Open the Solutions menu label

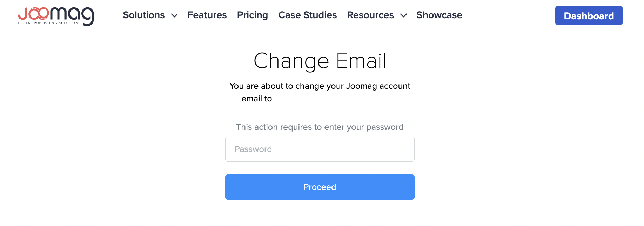[143, 15]
